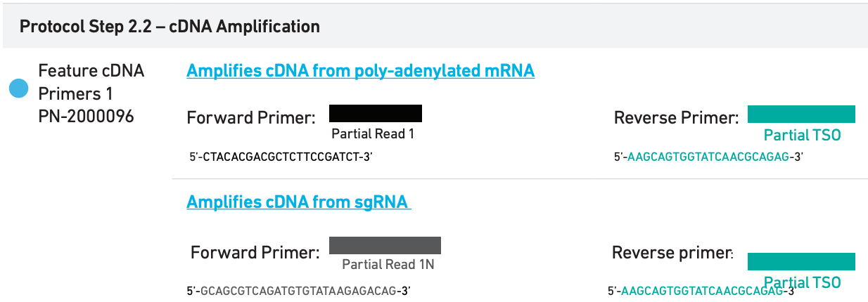
Task: Click the 'Partial Read 1' caption under black bar
Action: tap(373, 134)
